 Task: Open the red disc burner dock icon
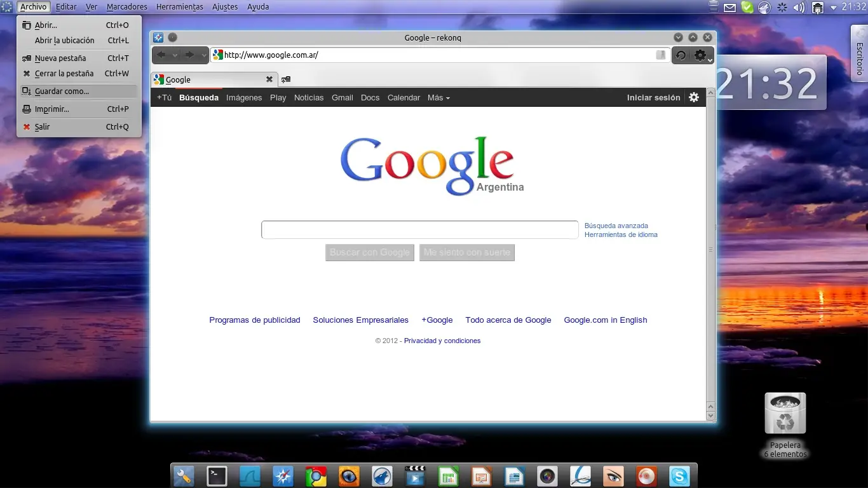[646, 476]
